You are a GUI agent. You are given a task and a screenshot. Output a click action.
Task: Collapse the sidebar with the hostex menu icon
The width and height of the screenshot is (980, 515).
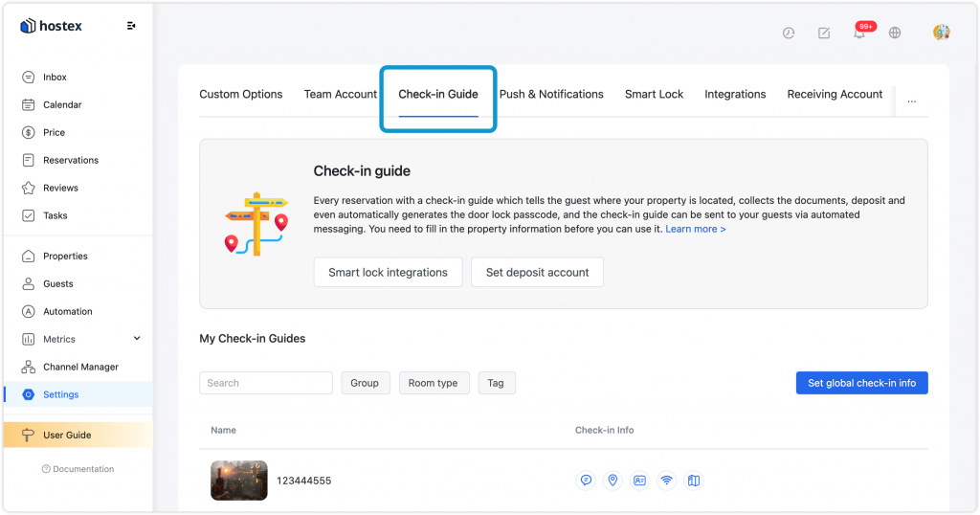[130, 26]
